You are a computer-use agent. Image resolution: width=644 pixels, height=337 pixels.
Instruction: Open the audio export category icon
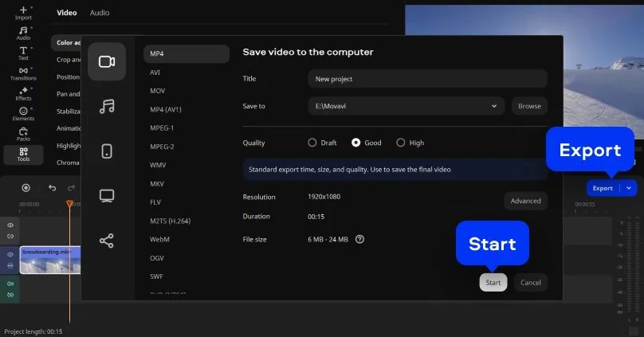pyautogui.click(x=107, y=106)
